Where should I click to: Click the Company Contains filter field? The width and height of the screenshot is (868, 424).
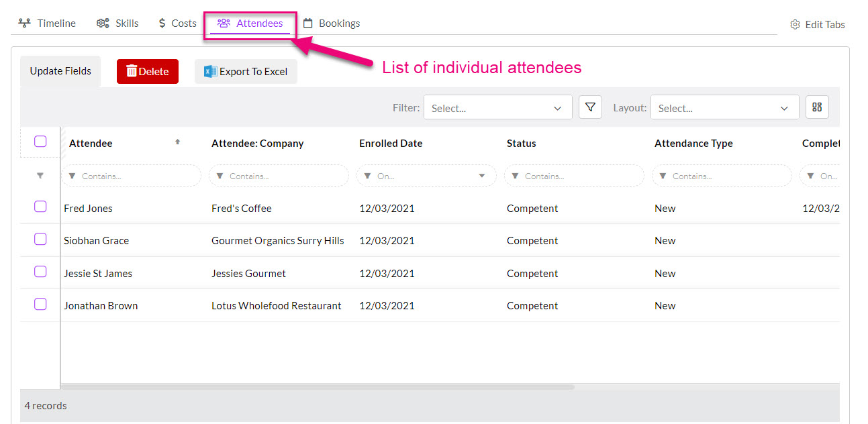pos(279,176)
